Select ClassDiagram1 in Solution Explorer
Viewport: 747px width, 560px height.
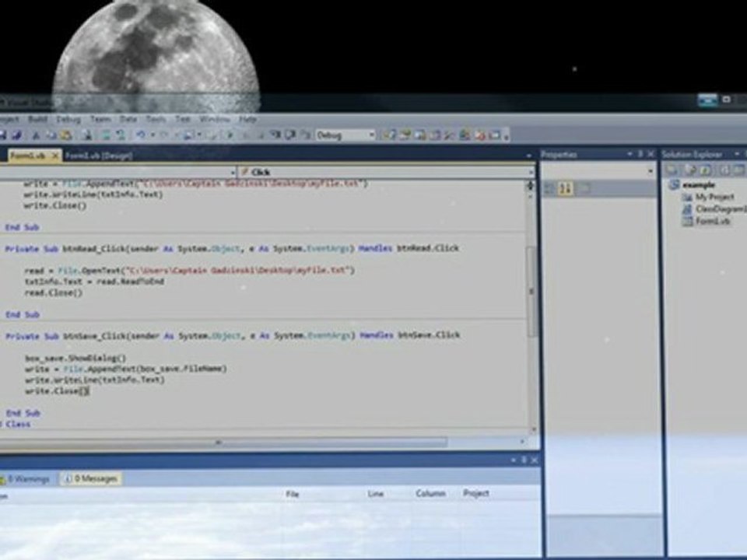click(x=721, y=209)
